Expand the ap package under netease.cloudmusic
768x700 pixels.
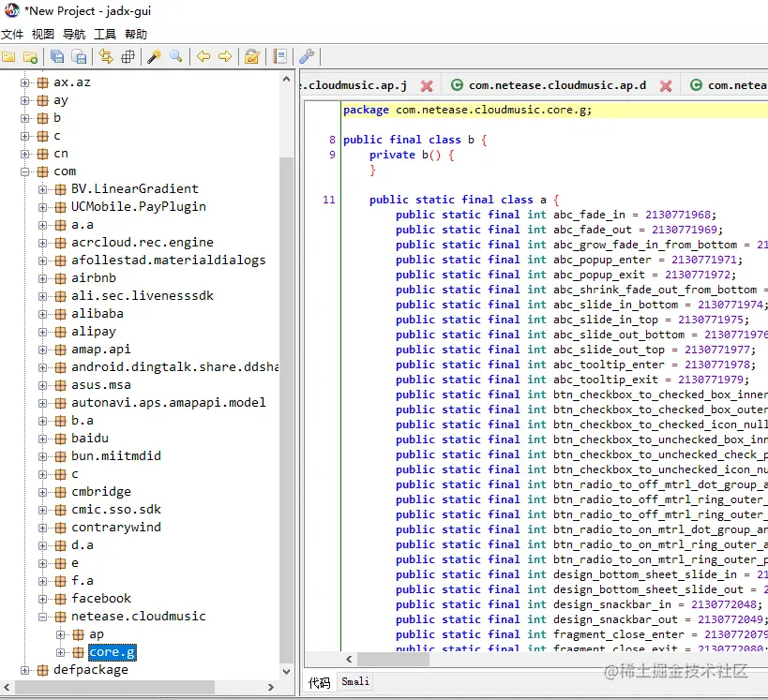(60, 635)
